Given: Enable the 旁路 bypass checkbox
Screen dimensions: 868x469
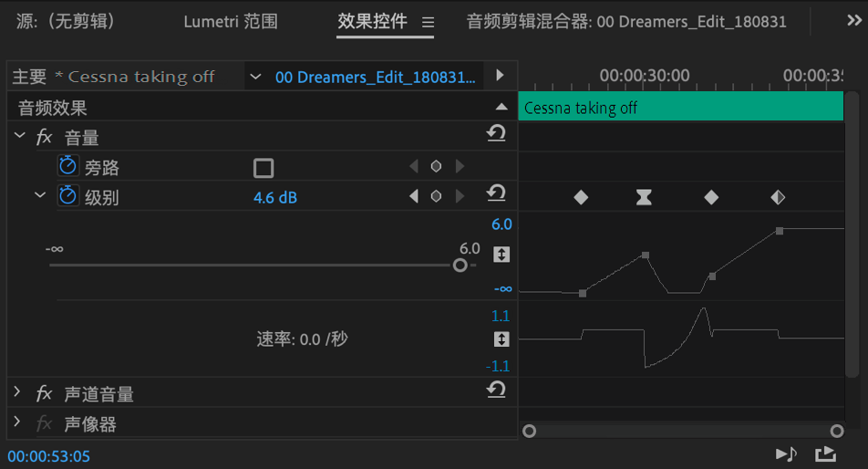Looking at the screenshot, I should point(263,168).
